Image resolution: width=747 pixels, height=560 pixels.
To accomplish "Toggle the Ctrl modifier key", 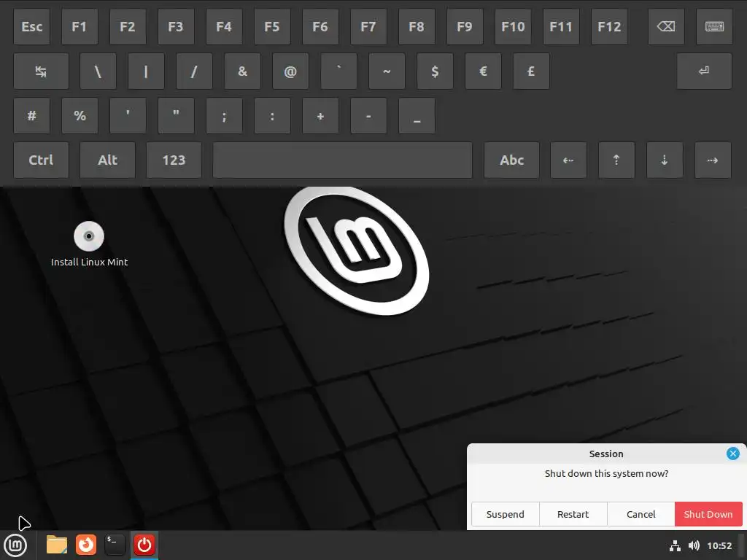I will (41, 160).
